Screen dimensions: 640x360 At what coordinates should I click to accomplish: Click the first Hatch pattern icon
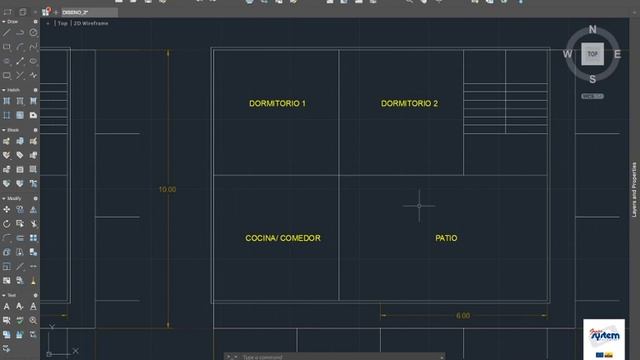click(7, 101)
